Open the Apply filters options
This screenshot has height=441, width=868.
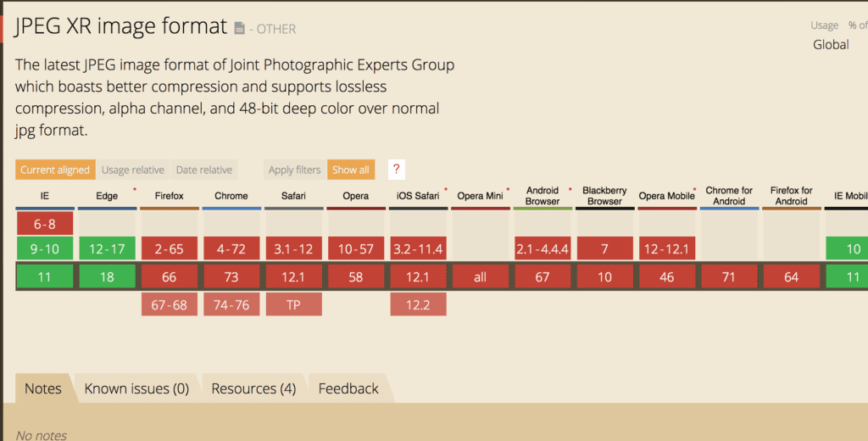pos(294,170)
